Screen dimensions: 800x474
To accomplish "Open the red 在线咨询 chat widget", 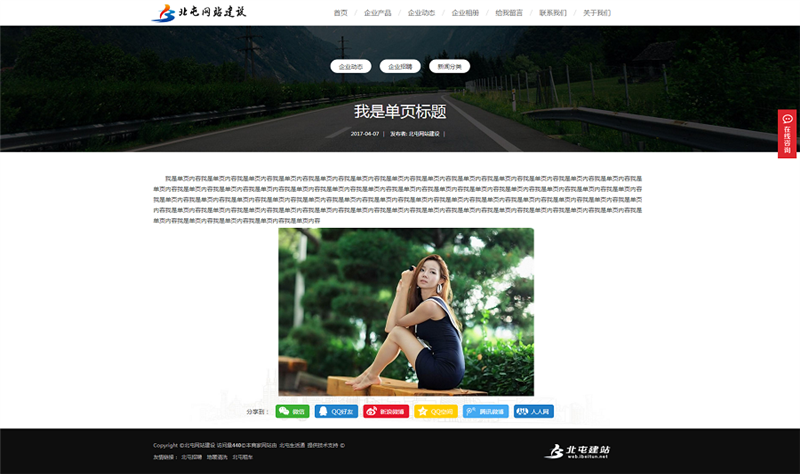I will point(787,134).
